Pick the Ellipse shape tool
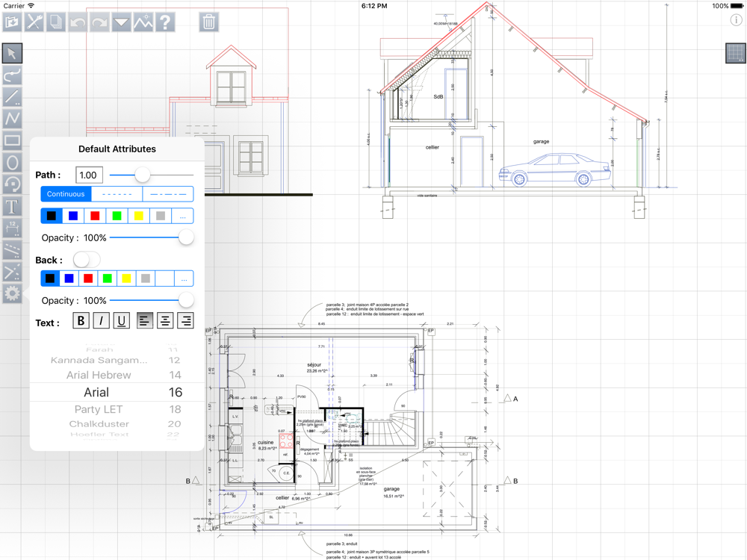Screen dimensions: 747x560 tap(12, 163)
